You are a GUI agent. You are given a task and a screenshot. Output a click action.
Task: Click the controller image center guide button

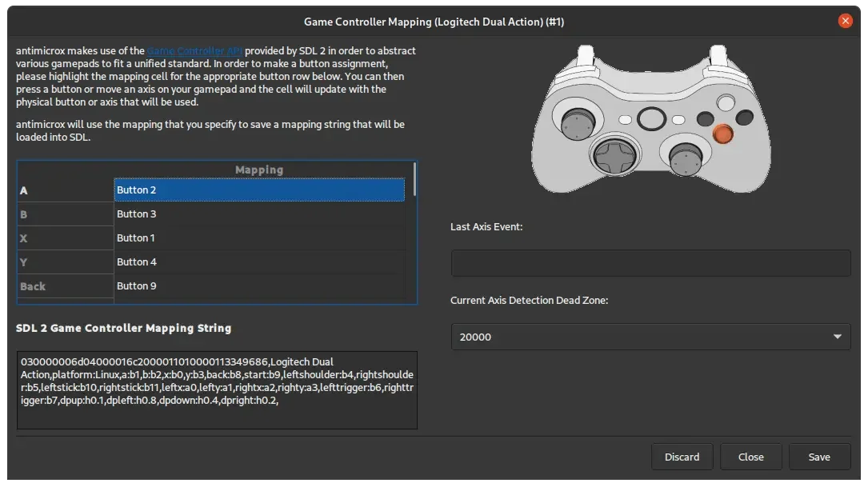(651, 118)
